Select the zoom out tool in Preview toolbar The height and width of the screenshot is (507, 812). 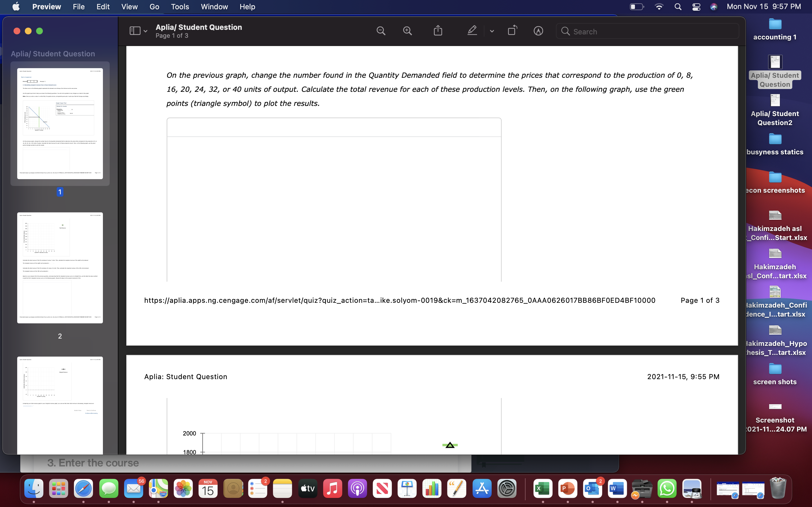point(381,30)
